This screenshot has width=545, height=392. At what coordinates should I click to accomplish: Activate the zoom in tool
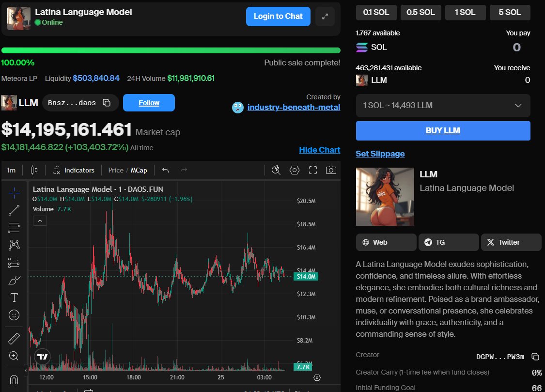click(14, 356)
